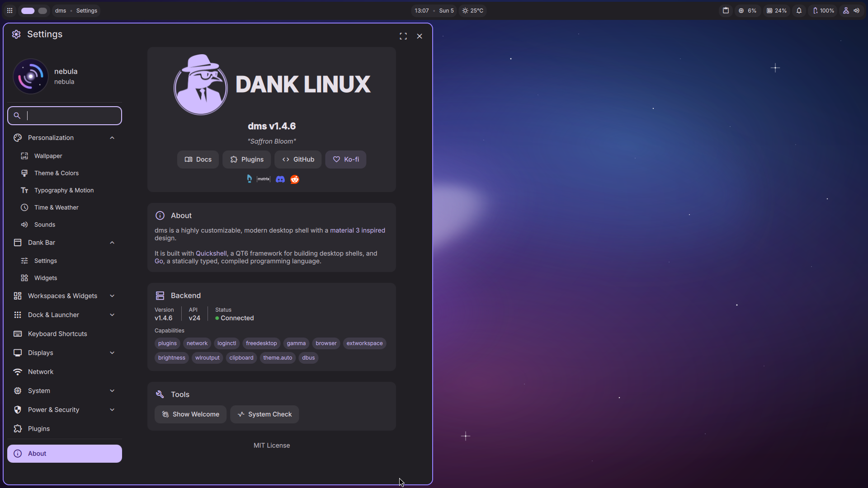
Task: Expand the System chevron
Action: pyautogui.click(x=112, y=391)
